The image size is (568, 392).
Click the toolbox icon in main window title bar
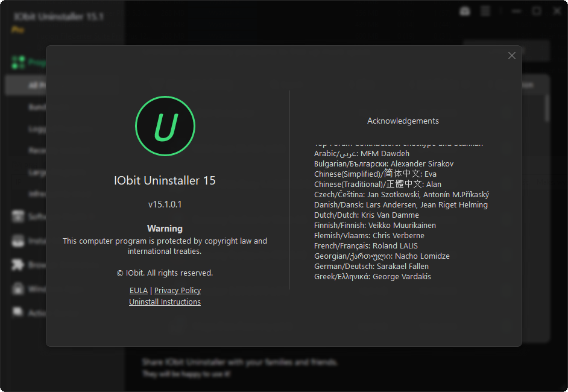click(x=465, y=11)
